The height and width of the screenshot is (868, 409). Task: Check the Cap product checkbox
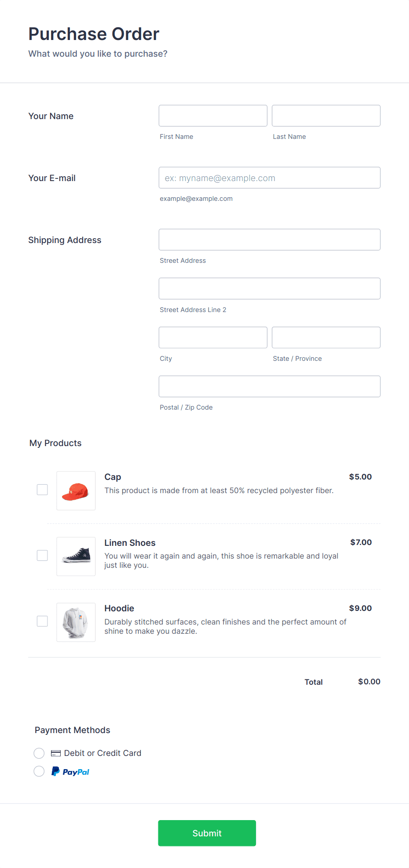click(x=42, y=489)
